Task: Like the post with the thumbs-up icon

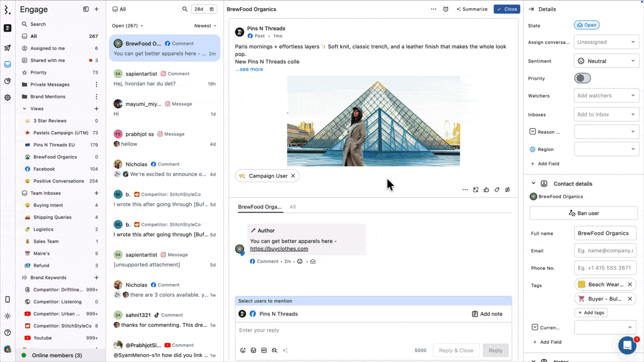Action: tap(486, 190)
